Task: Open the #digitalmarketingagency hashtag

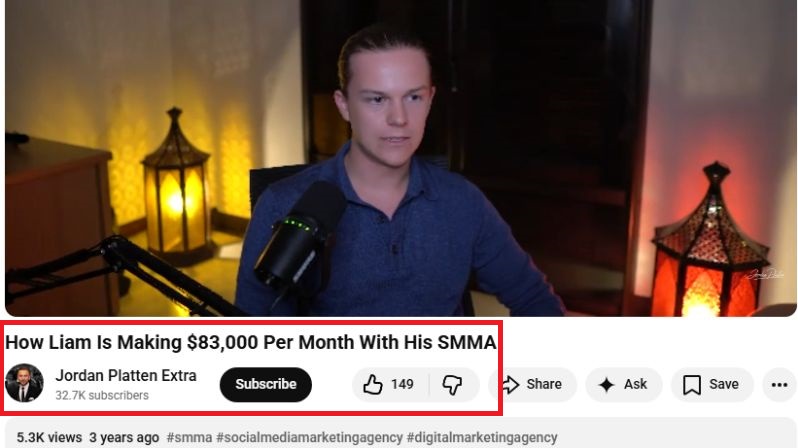Action: pos(482,437)
